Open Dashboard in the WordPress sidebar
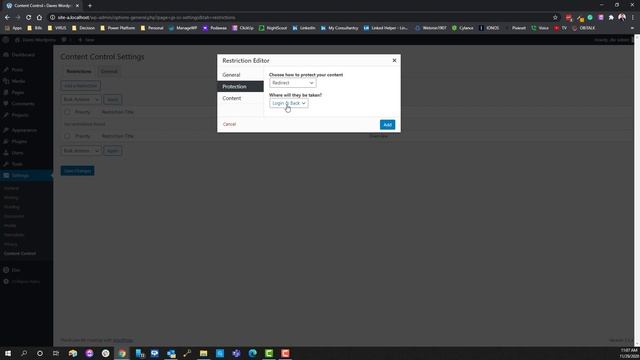Screen dimensions: 640x360 [x=23, y=55]
